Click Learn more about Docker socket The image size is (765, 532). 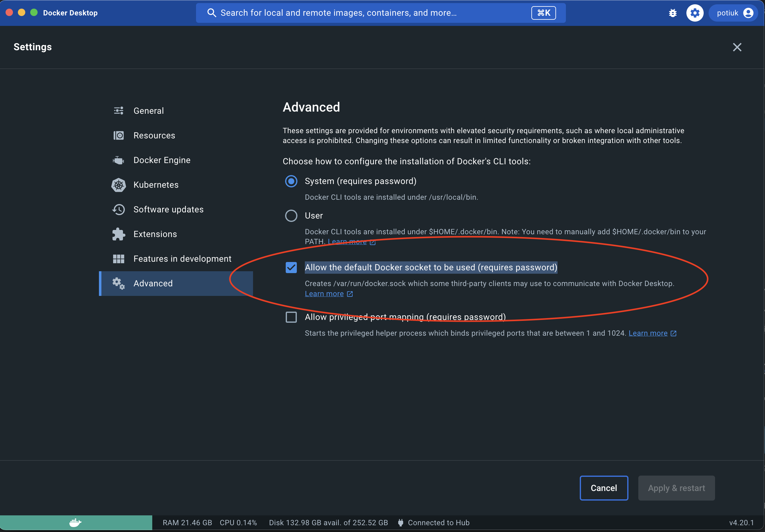324,293
